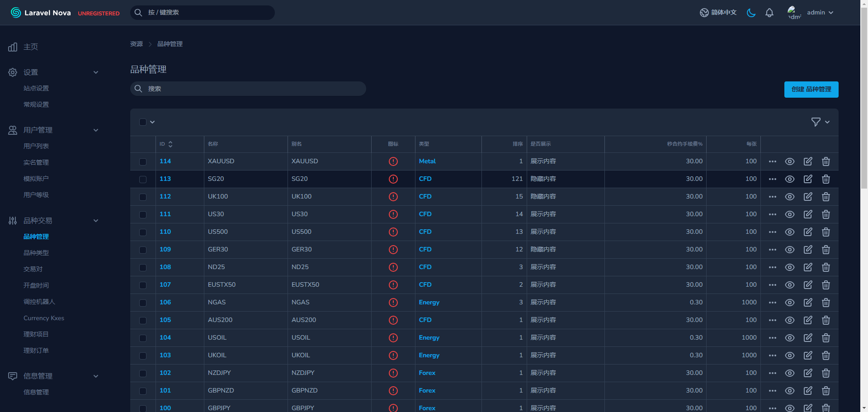The width and height of the screenshot is (868, 412).
Task: Open notifications bell
Action: coord(769,13)
